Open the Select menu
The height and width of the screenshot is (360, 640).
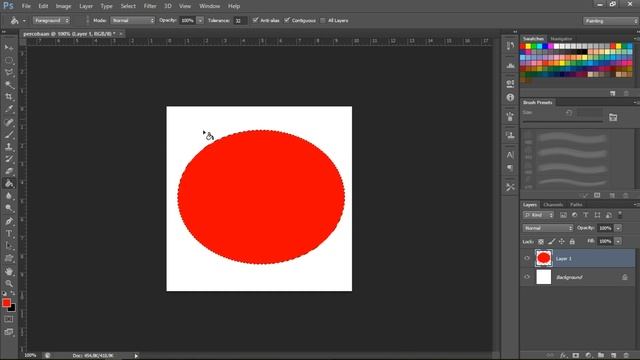pos(128,6)
